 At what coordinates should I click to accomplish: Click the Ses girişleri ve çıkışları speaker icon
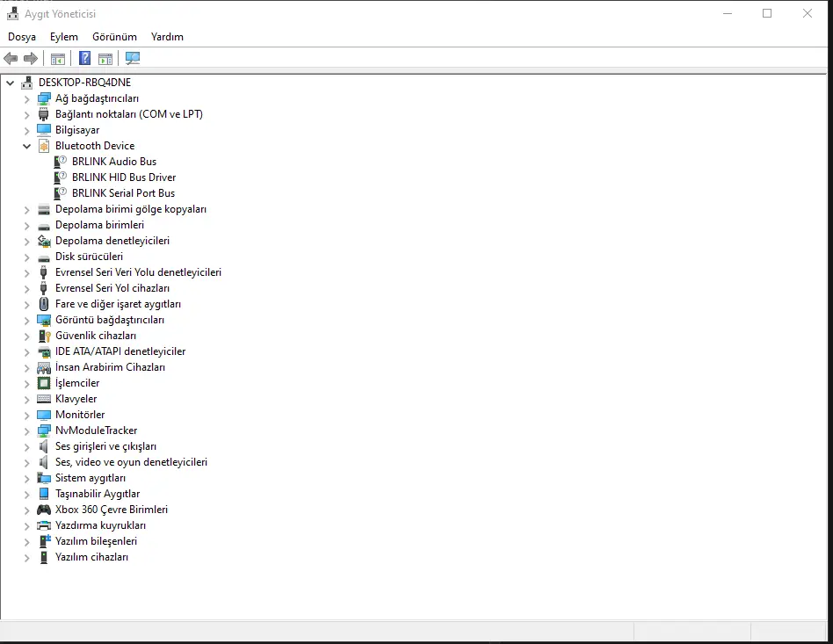(44, 446)
